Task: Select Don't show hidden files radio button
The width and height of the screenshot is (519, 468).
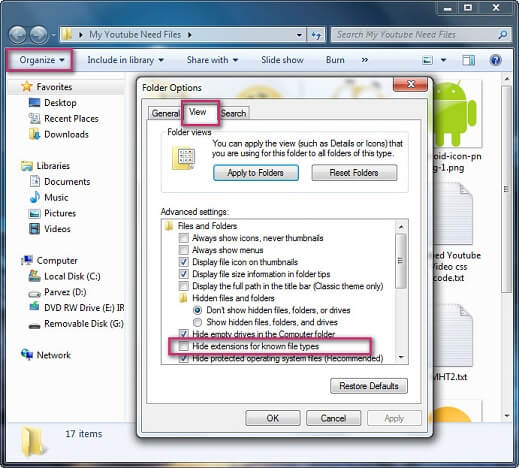Action: [x=197, y=310]
